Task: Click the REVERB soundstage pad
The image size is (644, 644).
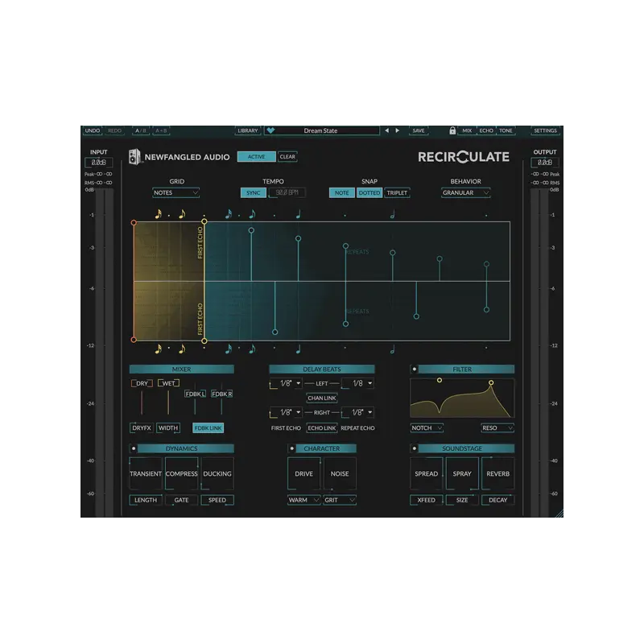Action: (x=497, y=473)
